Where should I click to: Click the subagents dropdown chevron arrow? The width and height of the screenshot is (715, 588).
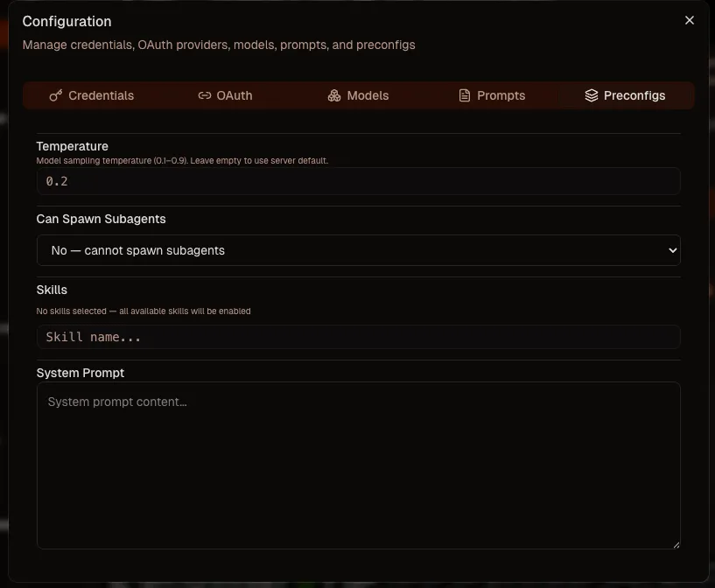[672, 250]
